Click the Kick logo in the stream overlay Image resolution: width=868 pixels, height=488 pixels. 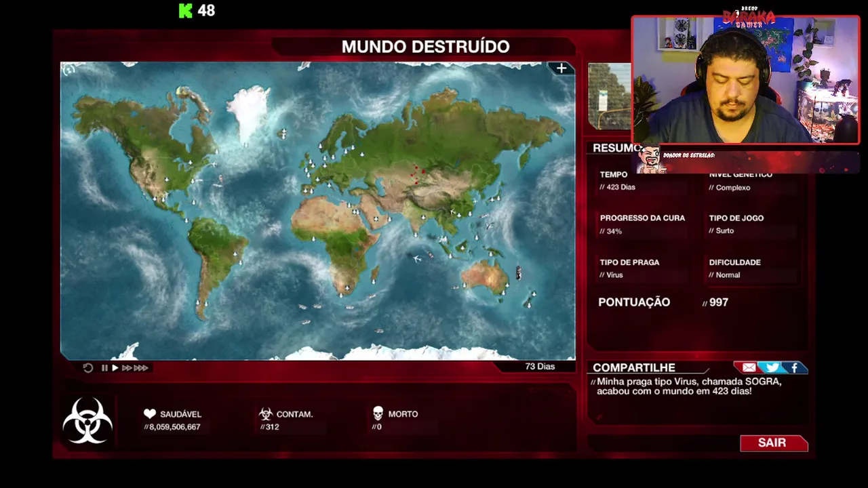[x=185, y=10]
